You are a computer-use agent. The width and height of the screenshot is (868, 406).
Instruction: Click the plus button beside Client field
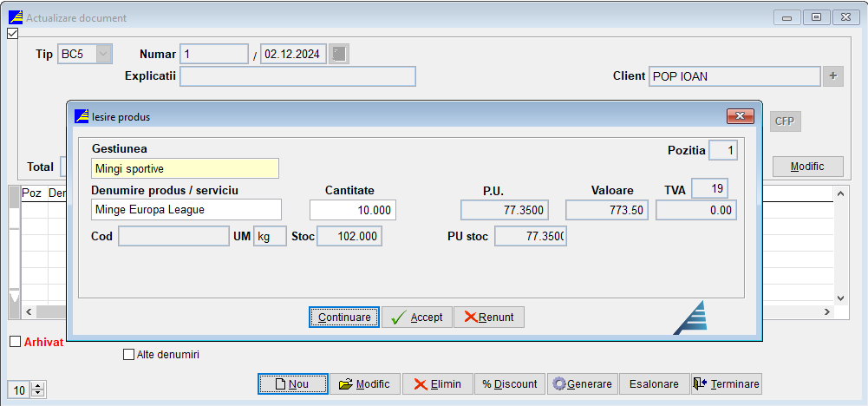click(x=833, y=76)
